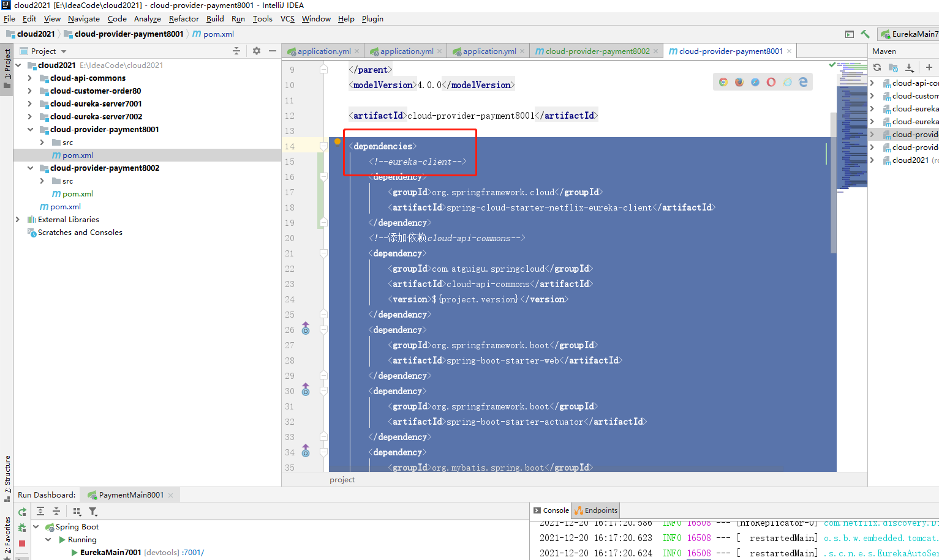The width and height of the screenshot is (939, 560).
Task: Expand the cloud-customer-order80 folder
Action: pos(29,91)
